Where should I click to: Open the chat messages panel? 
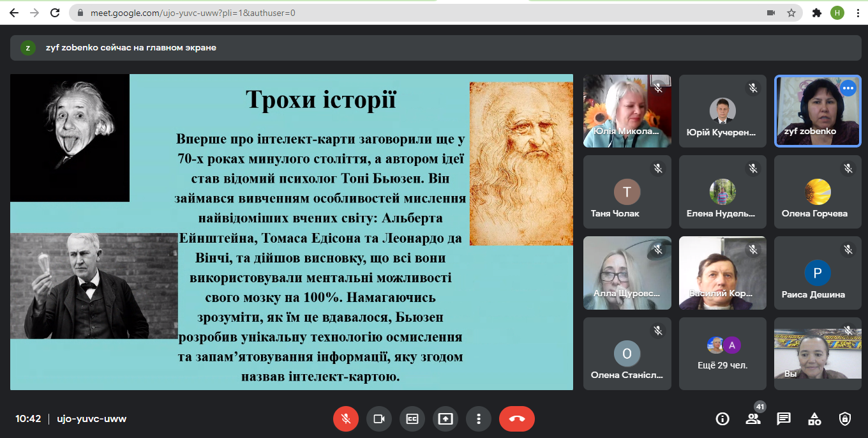click(x=784, y=419)
